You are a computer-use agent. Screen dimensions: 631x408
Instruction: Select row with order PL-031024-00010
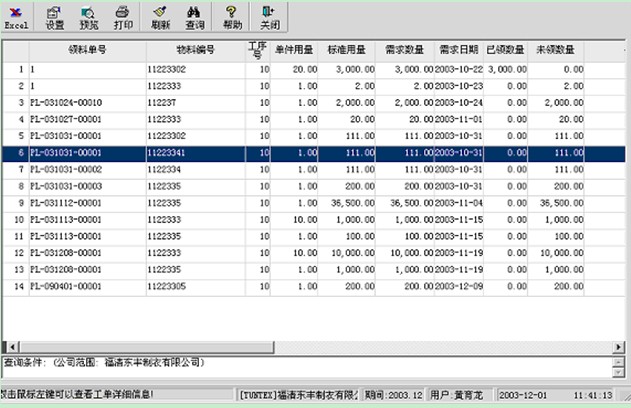pyautogui.click(x=87, y=102)
